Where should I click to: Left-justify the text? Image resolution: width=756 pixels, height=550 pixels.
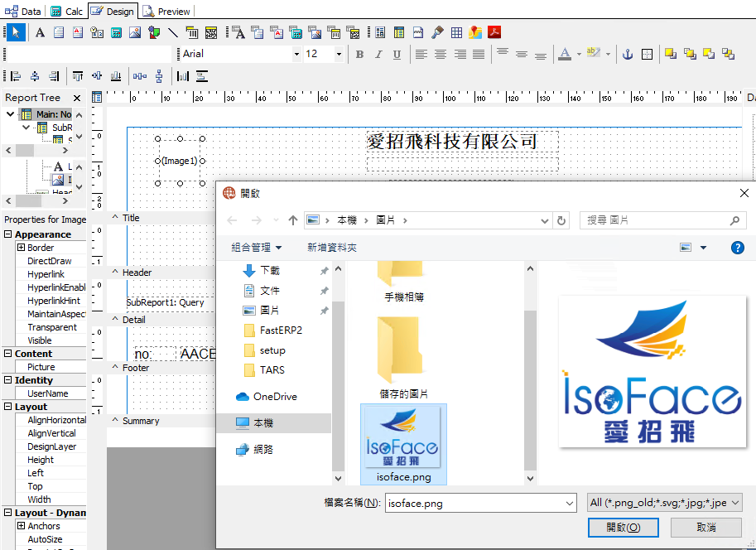421,54
